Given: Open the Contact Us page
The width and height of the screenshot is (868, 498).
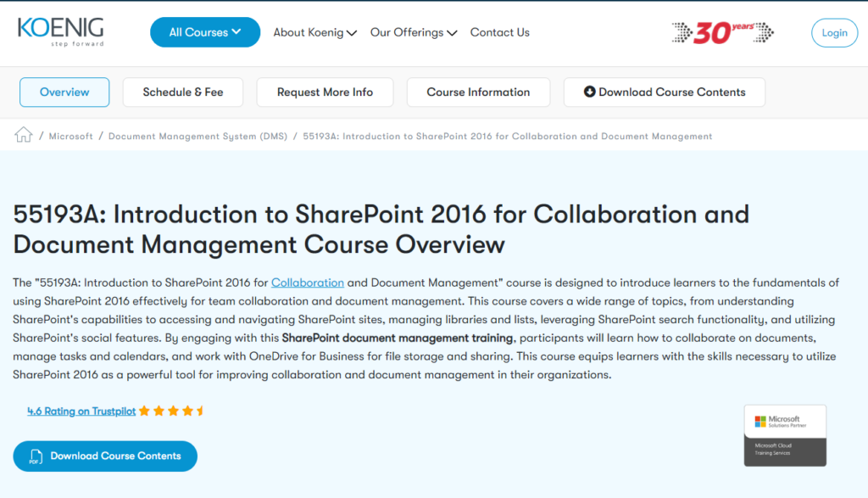Looking at the screenshot, I should click(500, 33).
